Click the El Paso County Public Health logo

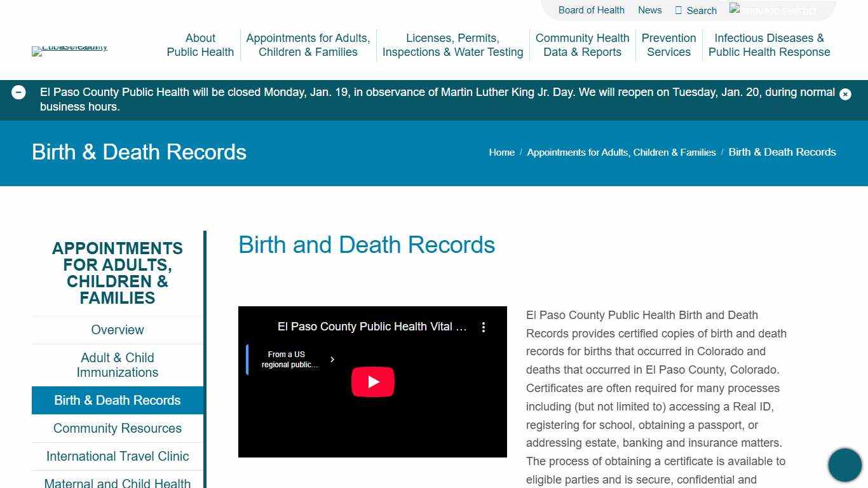click(x=70, y=51)
